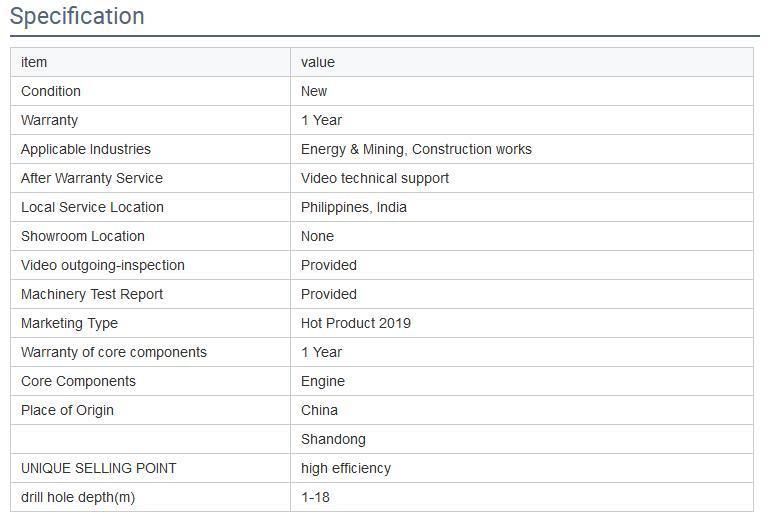Select the 'Video technical support' value
The image size is (771, 526).
(x=375, y=178)
